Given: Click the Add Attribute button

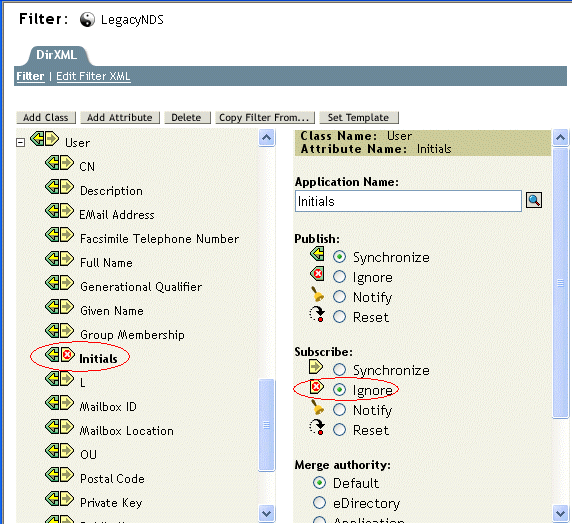Looking at the screenshot, I should 120,117.
